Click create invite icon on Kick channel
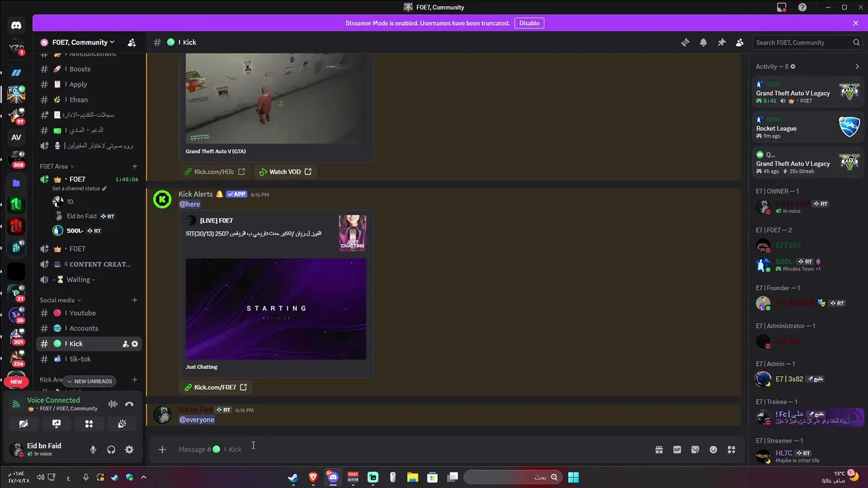Screen dimensions: 868x488 point(125,344)
